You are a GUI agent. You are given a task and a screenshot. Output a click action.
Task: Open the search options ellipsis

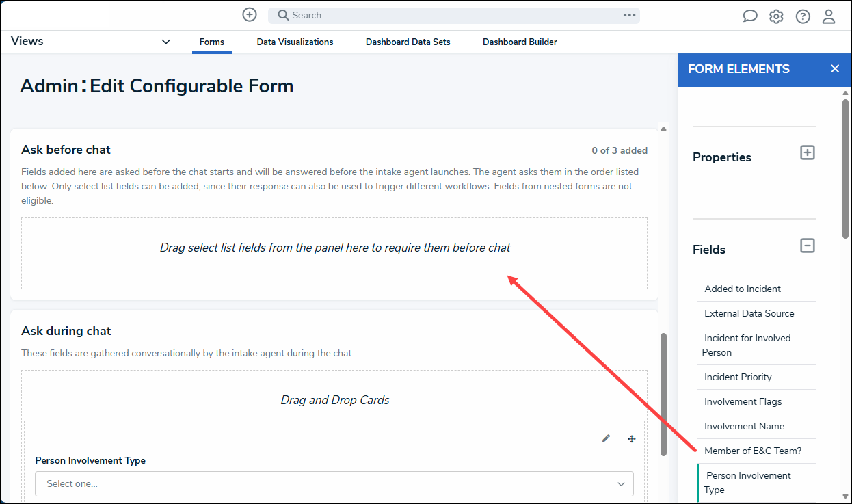pos(630,15)
